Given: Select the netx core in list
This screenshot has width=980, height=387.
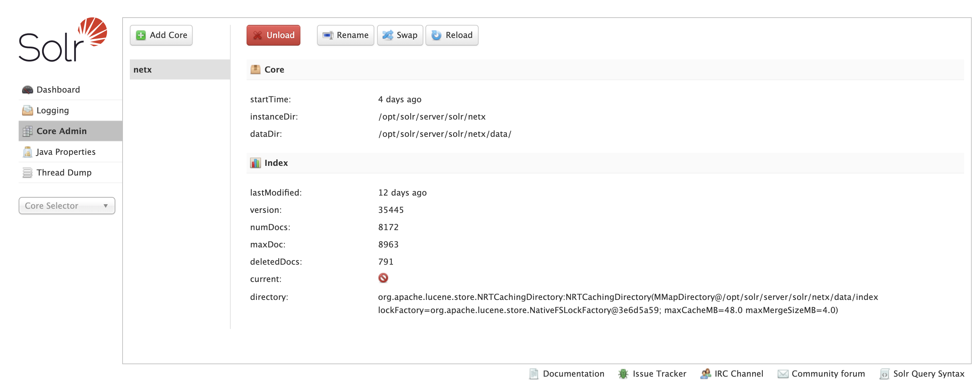Looking at the screenshot, I should pos(179,70).
